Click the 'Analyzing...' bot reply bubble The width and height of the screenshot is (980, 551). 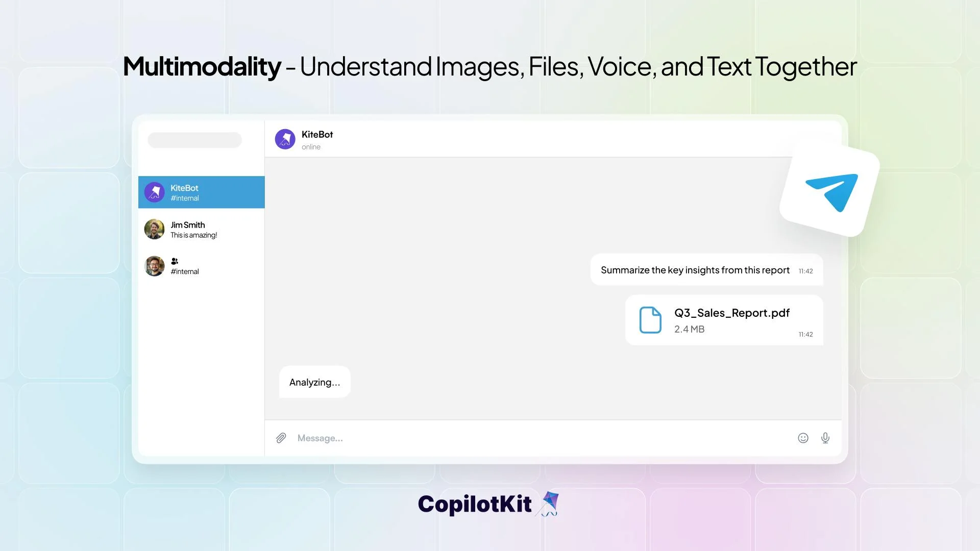315,382
